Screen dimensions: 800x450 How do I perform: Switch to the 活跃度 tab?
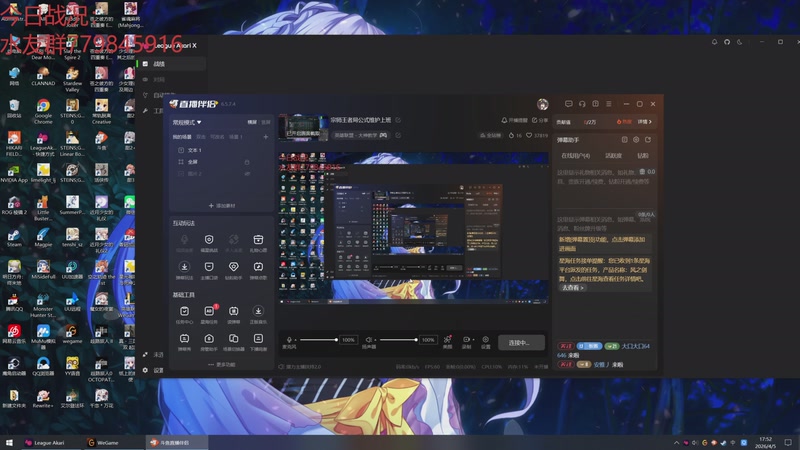click(613, 156)
